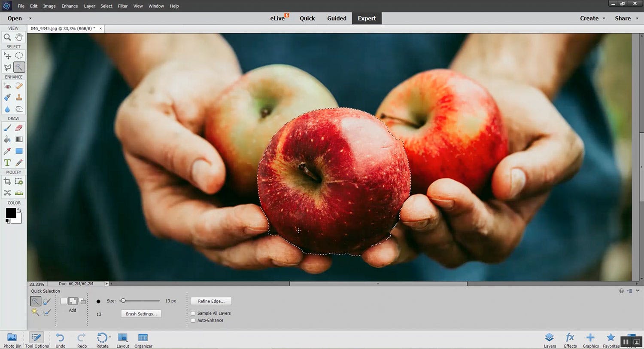This screenshot has width=644, height=349.
Task: Swap foreground and background colors
Action: click(x=19, y=210)
